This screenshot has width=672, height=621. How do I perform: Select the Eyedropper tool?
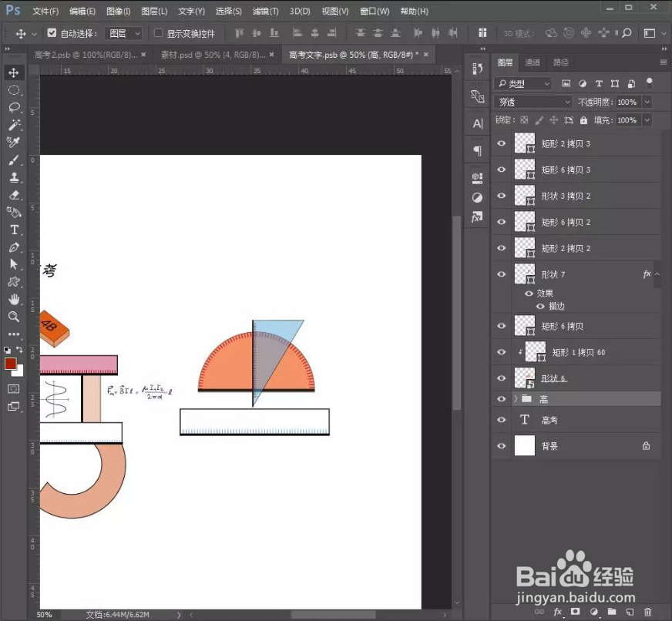click(14, 143)
